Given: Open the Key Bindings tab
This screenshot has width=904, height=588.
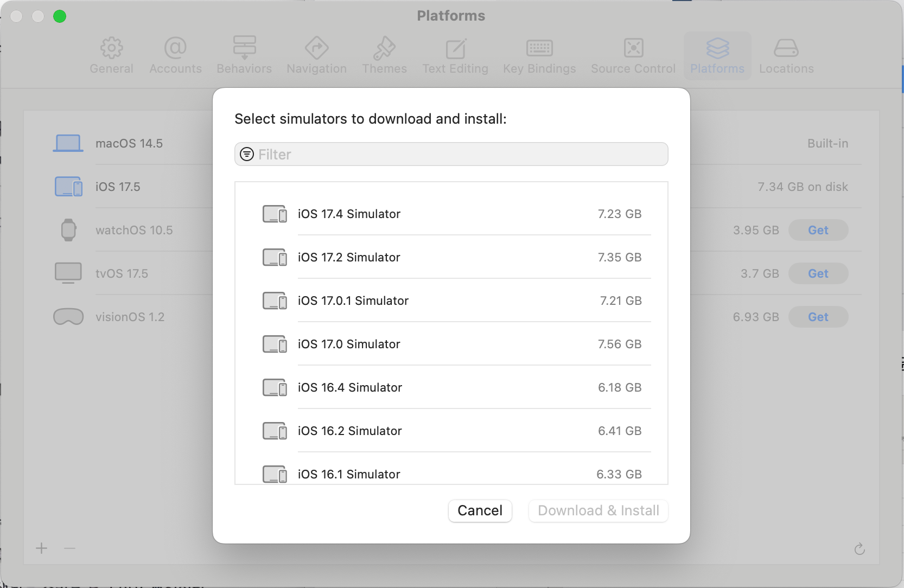Looking at the screenshot, I should click(x=539, y=56).
